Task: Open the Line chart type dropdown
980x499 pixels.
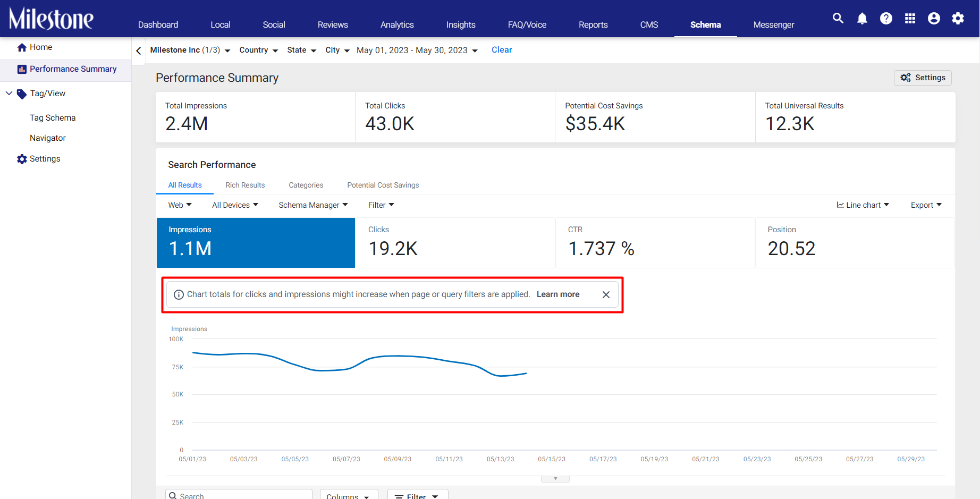Action: click(x=863, y=205)
